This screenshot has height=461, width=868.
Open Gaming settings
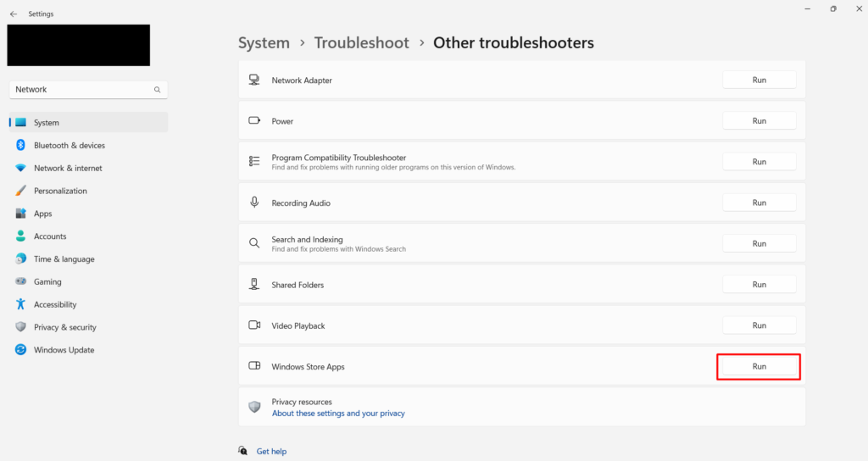pos(47,282)
